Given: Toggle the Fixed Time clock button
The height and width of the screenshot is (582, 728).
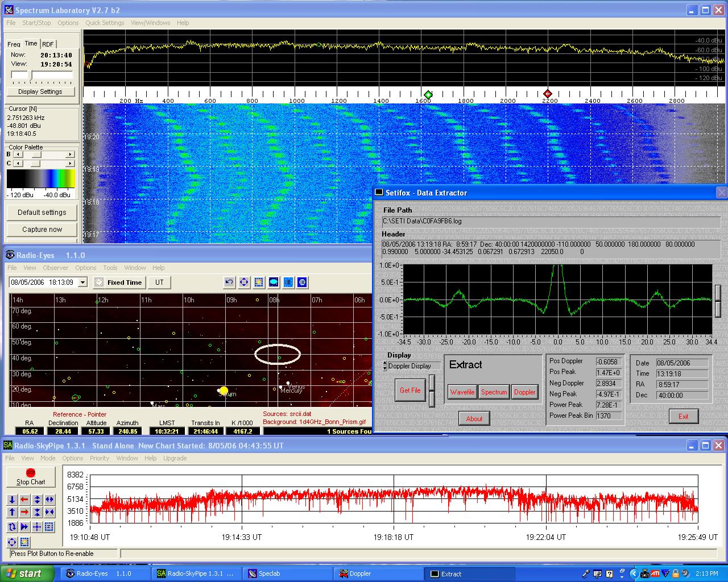Looking at the screenshot, I should 118,282.
